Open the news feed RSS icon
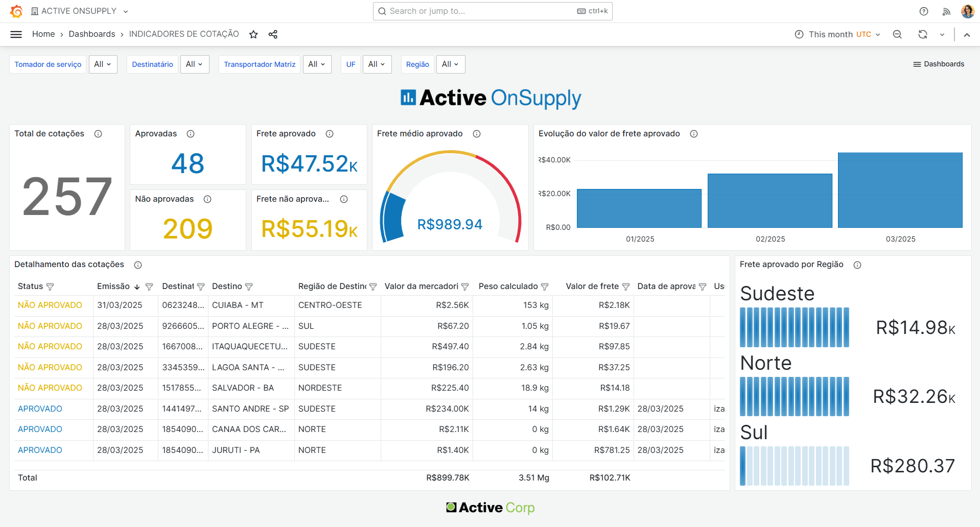Image resolution: width=980 pixels, height=527 pixels. coord(946,11)
